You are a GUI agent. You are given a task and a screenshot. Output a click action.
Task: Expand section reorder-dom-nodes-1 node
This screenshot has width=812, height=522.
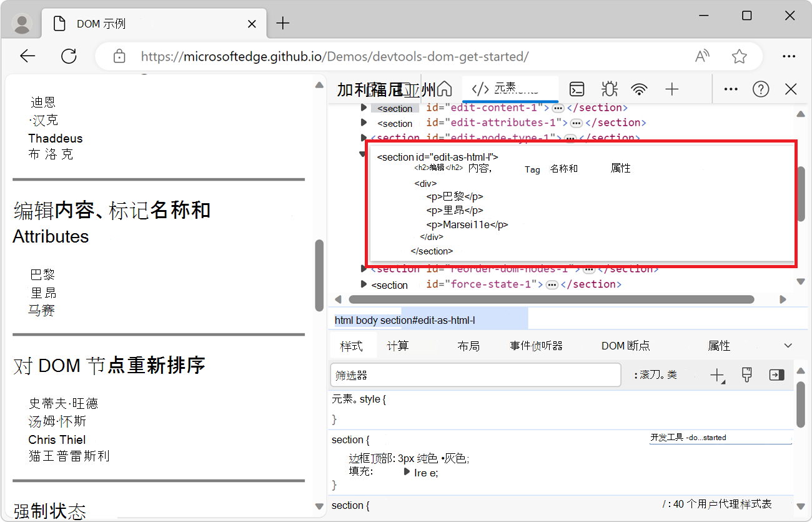pyautogui.click(x=364, y=269)
